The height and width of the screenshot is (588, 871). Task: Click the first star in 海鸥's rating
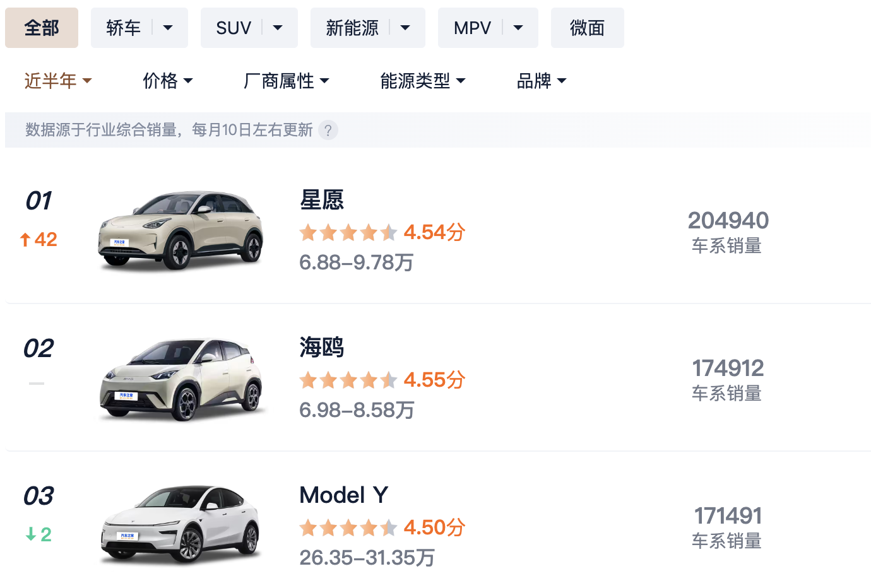coord(307,380)
